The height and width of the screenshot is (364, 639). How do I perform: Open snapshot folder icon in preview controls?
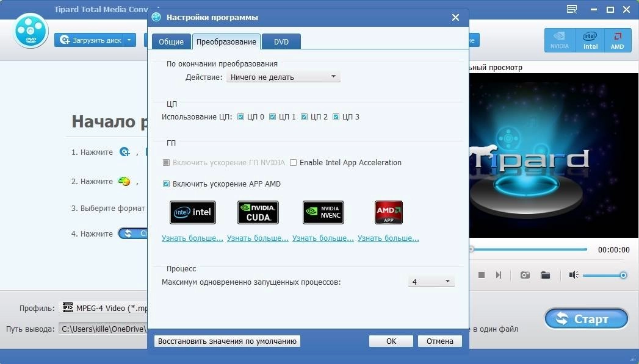tap(545, 275)
